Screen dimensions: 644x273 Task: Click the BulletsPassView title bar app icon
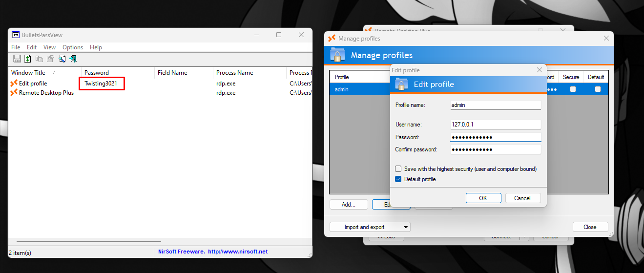[16, 35]
